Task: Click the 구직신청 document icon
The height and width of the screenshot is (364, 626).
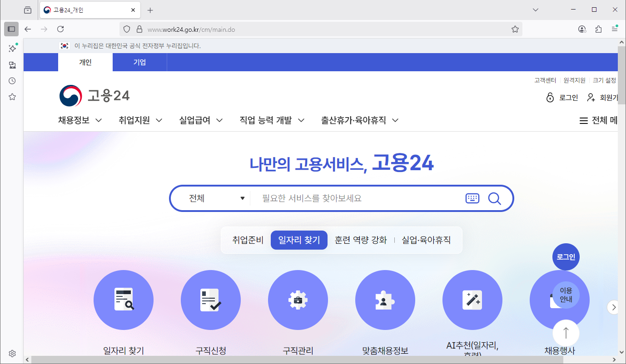Action: tap(210, 300)
